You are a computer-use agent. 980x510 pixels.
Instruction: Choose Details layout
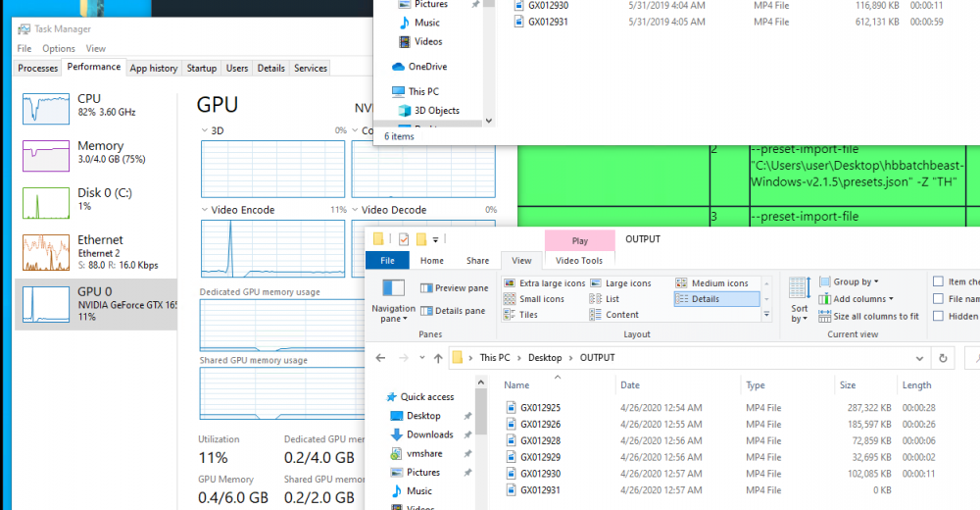[x=717, y=299]
